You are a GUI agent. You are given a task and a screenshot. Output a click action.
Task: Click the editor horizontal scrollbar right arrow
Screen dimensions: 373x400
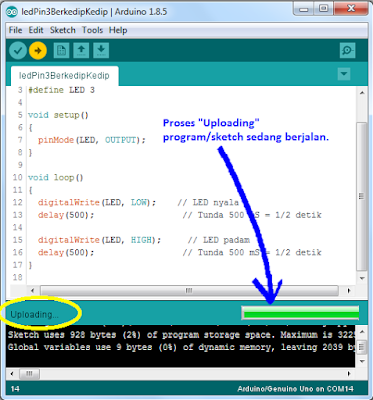point(349,291)
